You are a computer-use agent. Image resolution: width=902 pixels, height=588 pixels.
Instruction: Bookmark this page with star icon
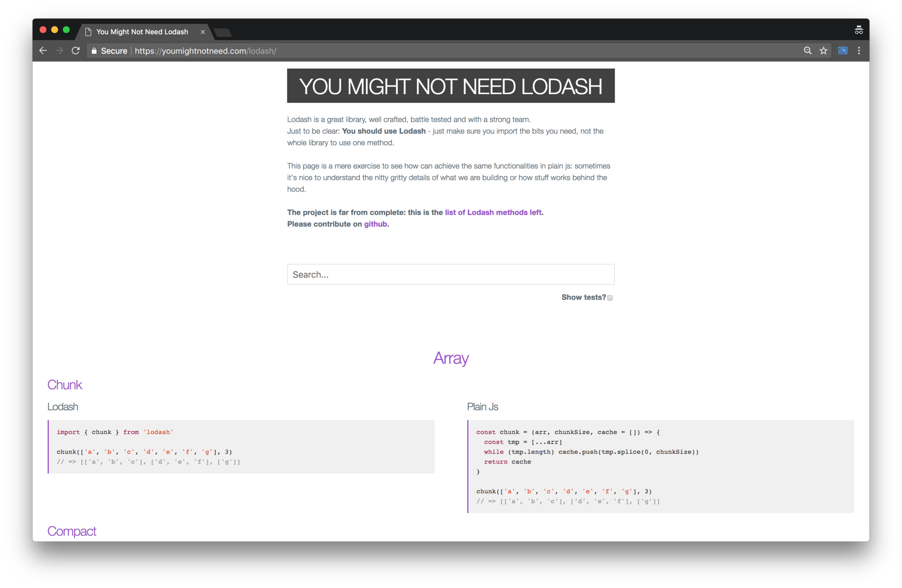click(x=824, y=51)
